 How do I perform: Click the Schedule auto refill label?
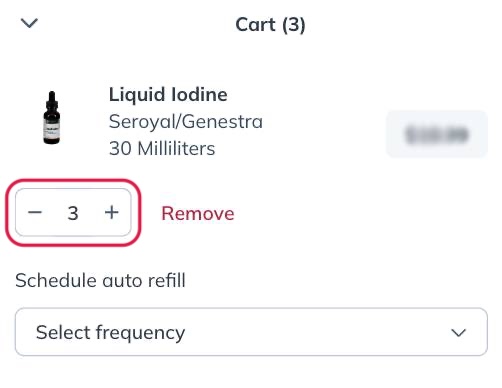click(100, 280)
